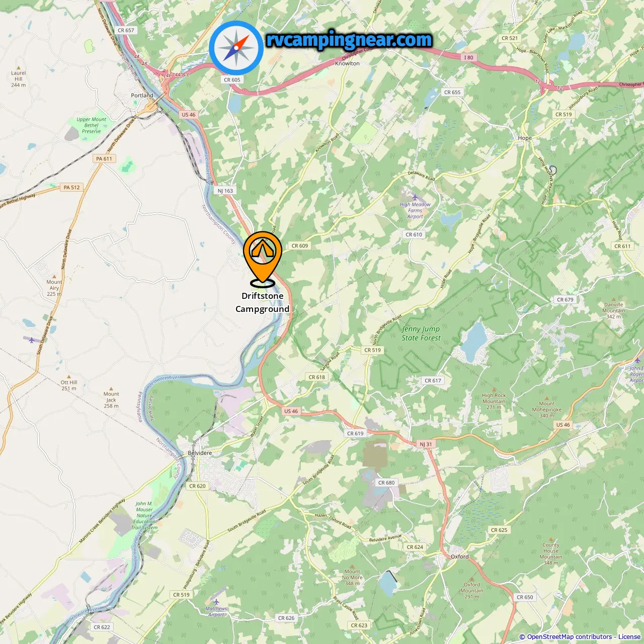
Task: Select the Jenny Jump State Forest label
Action: pyautogui.click(x=421, y=333)
